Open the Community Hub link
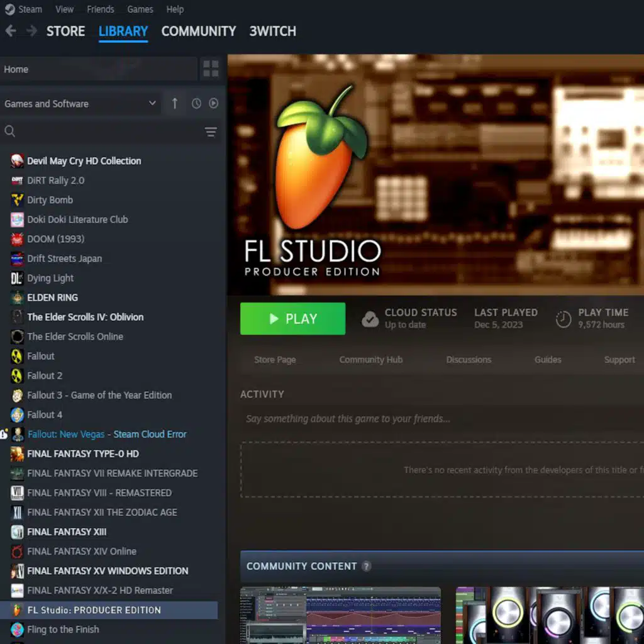 point(371,360)
